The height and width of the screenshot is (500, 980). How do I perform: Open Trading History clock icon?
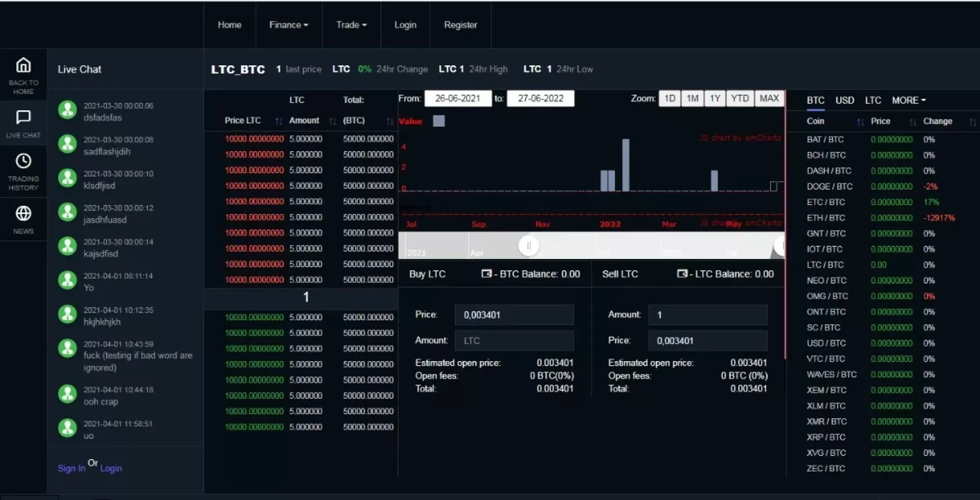(23, 161)
